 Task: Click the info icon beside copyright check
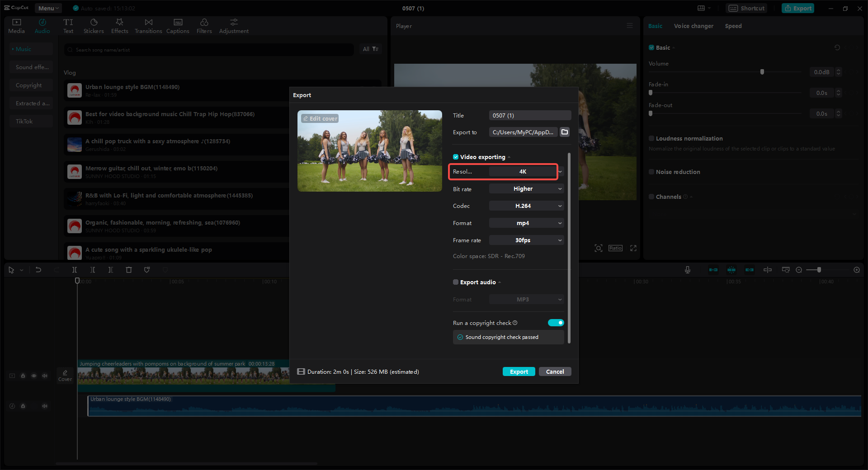coord(515,323)
